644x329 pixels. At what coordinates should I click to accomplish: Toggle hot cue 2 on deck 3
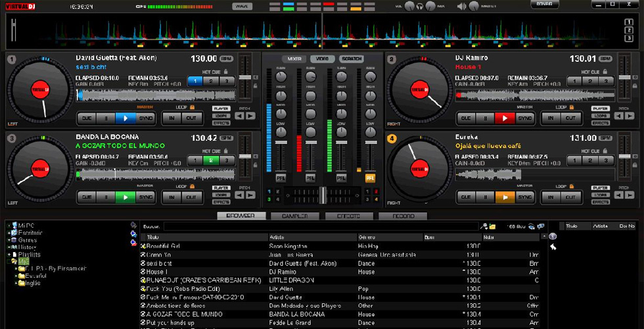(211, 161)
